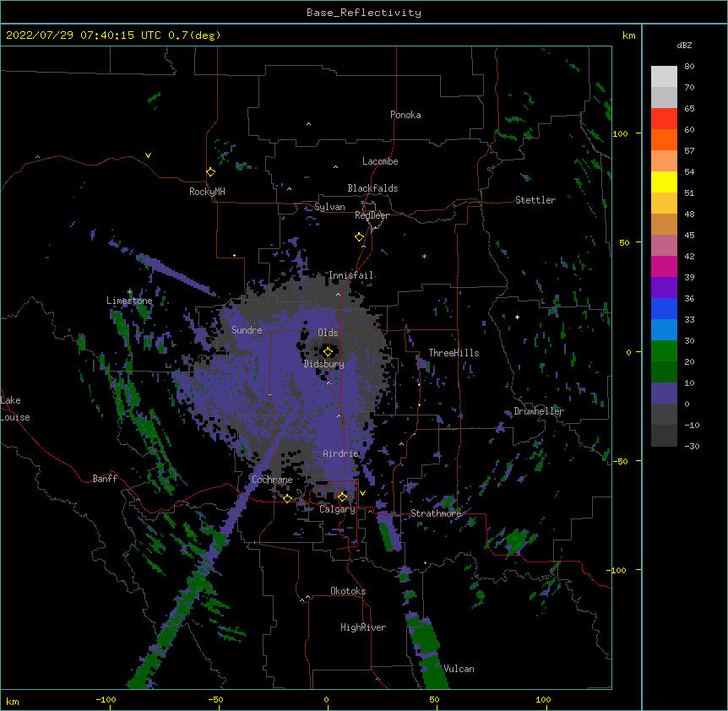
Task: Click the km unit label at bottom left
Action: (13, 702)
